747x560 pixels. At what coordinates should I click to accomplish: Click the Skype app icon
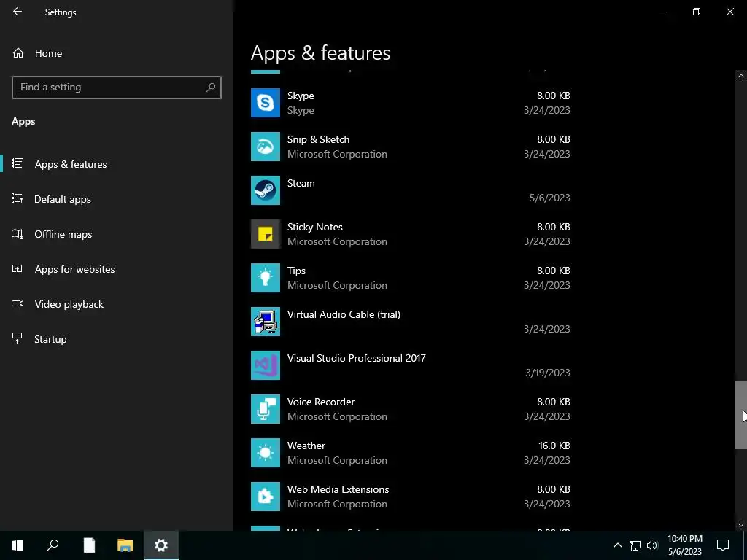pos(266,103)
